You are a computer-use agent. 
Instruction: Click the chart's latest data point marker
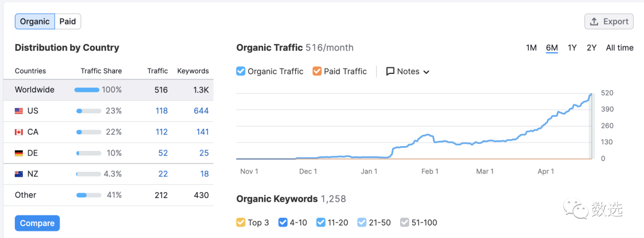(x=591, y=94)
